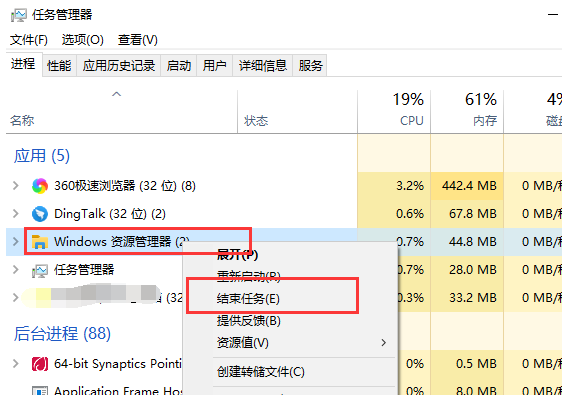563x398 pixels.
Task: Switch to the 详细信息 tab
Action: pyautogui.click(x=263, y=66)
